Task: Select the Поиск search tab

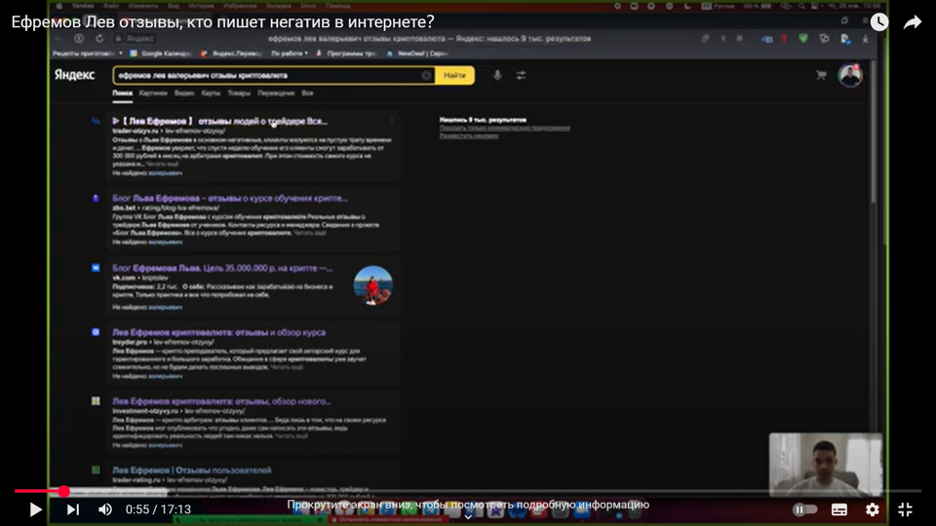Action: click(122, 93)
